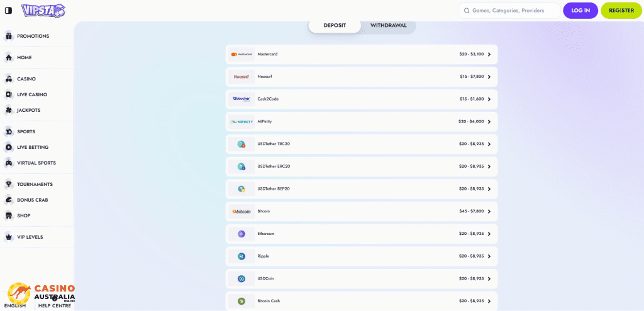
Task: Switch to the Deposit tab
Action: point(335,25)
